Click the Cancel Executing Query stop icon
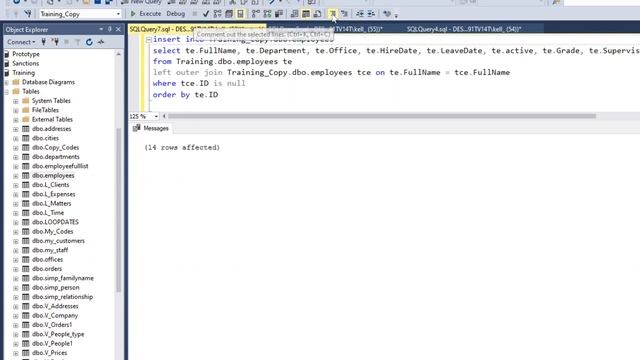Image resolution: width=640 pixels, height=360 pixels. (194, 14)
